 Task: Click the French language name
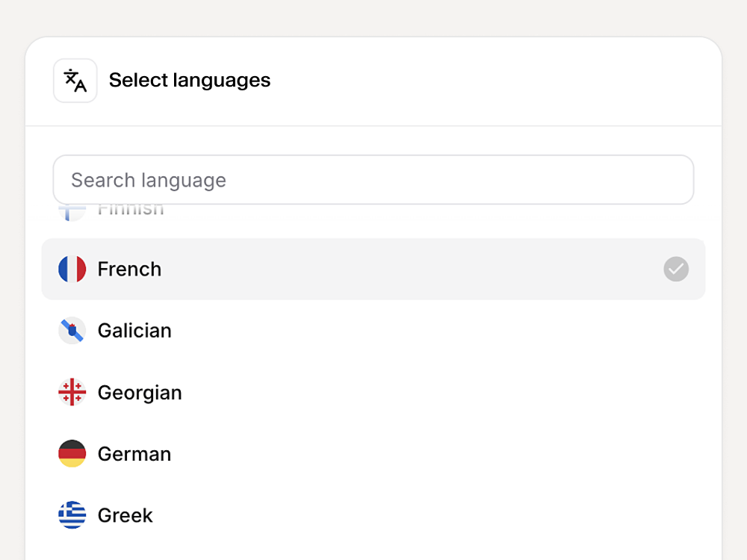[129, 269]
